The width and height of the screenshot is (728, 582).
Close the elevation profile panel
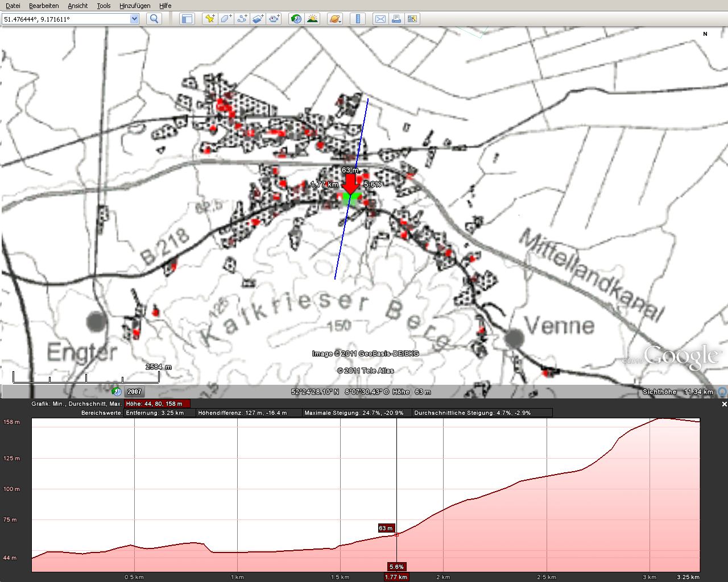click(x=724, y=404)
